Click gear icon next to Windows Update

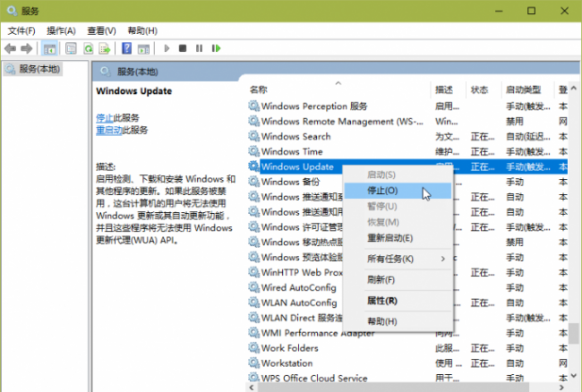[x=254, y=166]
